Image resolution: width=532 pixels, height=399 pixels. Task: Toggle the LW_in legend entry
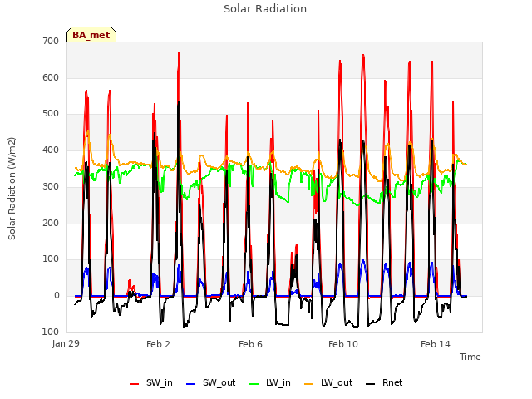269,382
